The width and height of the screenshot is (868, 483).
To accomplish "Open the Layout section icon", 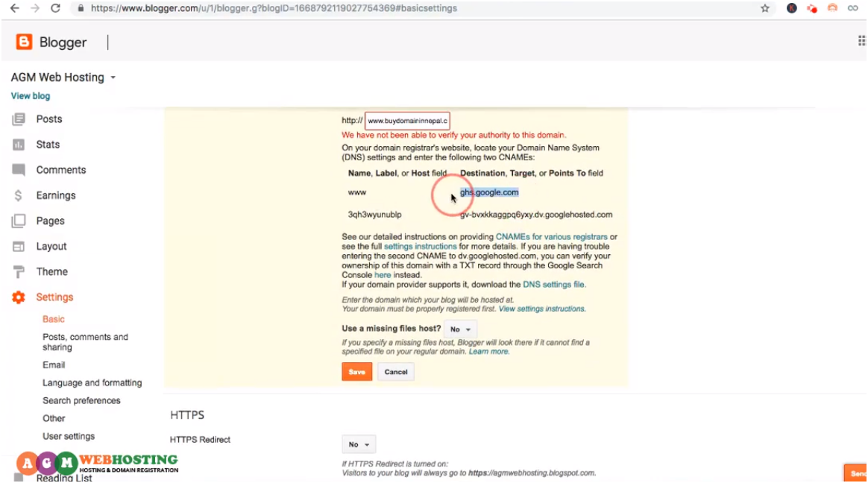I will click(x=18, y=246).
